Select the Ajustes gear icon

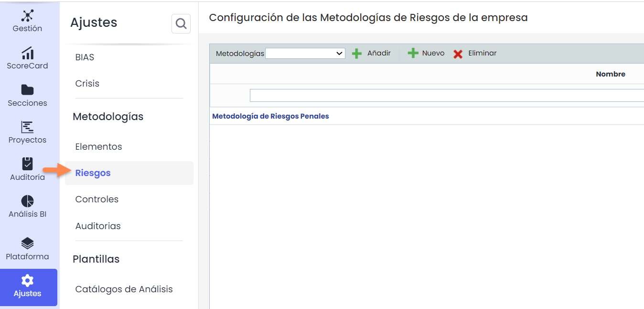28,281
